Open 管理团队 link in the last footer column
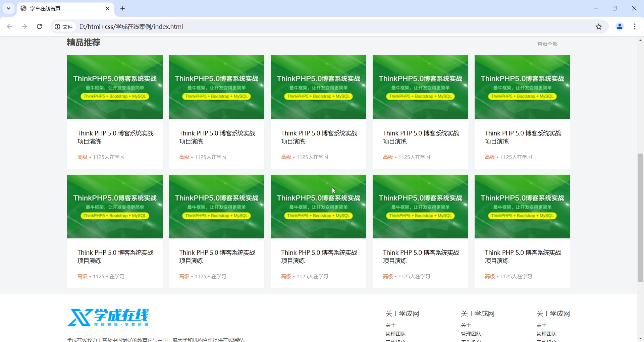Viewport: 644px width, 342px height. [x=546, y=334]
